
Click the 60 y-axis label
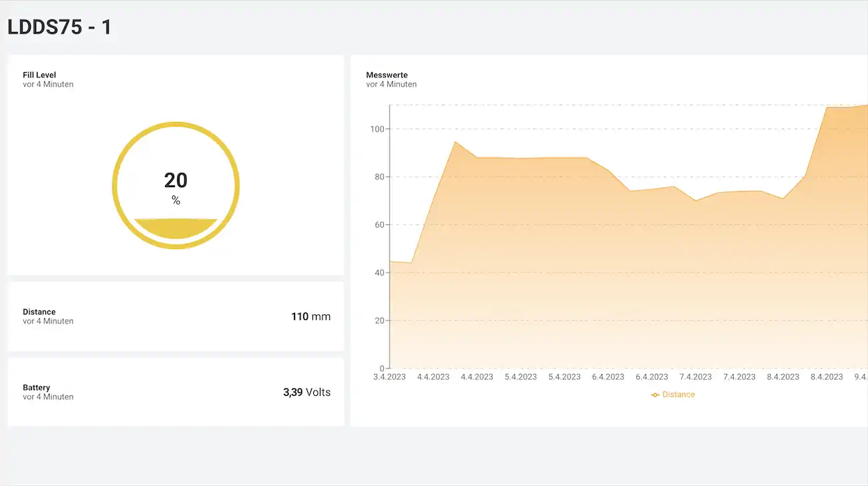380,225
